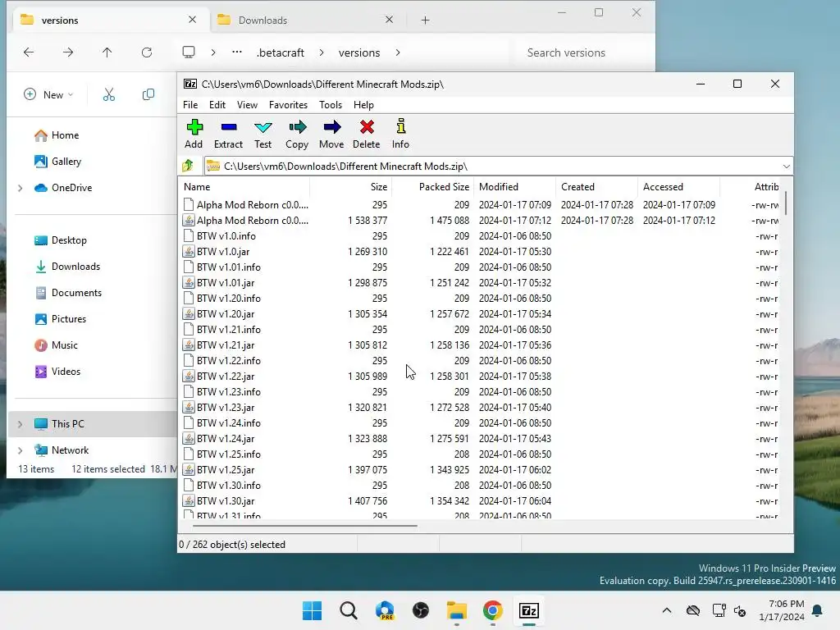Click the file icon for BTW v1.0.info
Image resolution: width=840 pixels, height=630 pixels.
(189, 235)
